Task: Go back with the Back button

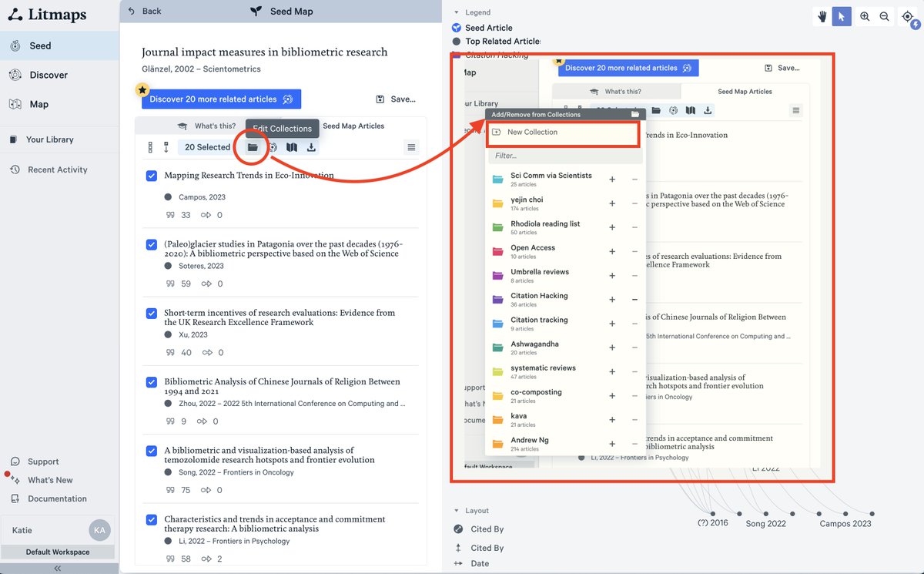Action: (145, 11)
